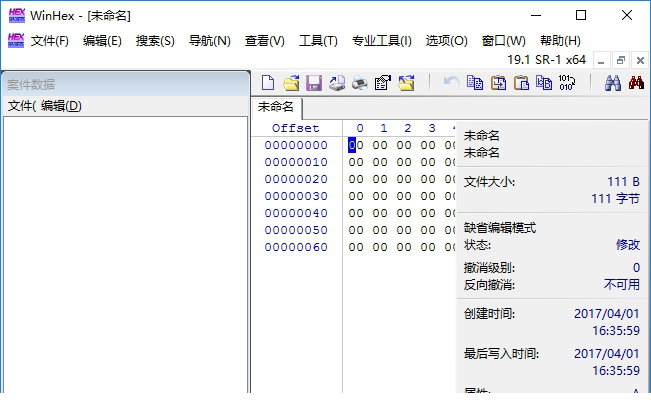This screenshot has height=408, width=651.
Task: Click the Print toolbar icon
Action: coord(360,83)
